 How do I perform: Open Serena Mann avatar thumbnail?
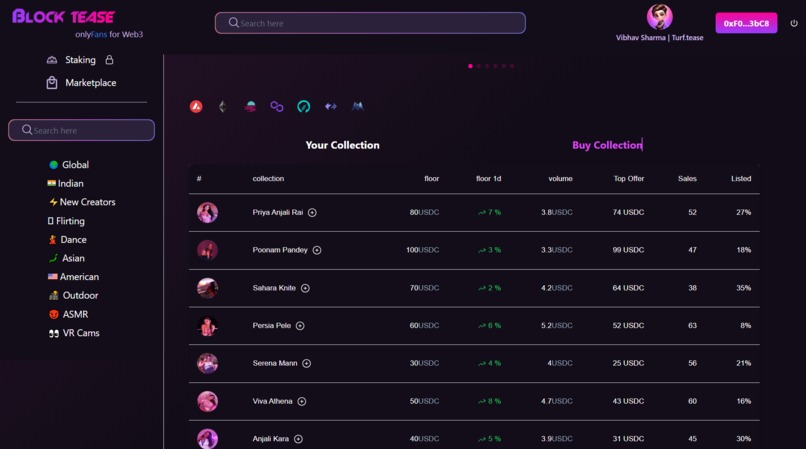(207, 363)
